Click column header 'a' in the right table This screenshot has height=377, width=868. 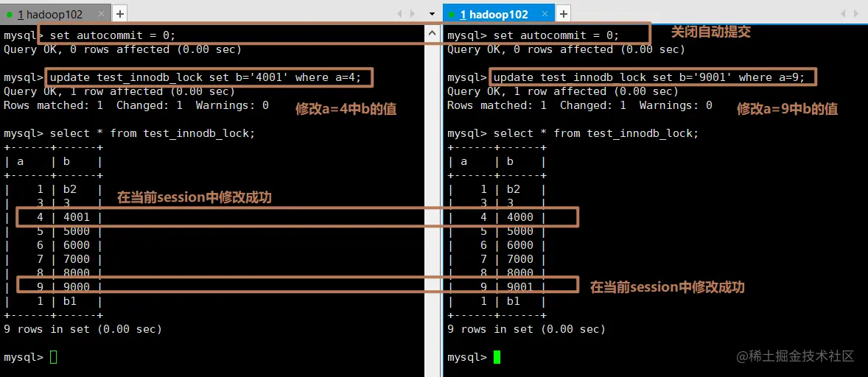point(463,162)
